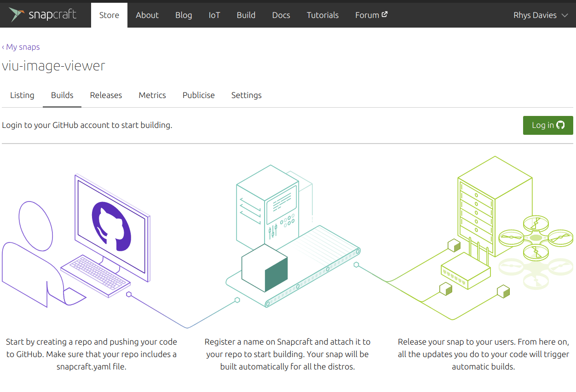Open the Build page from the navbar
This screenshot has width=576, height=392.
(x=246, y=15)
